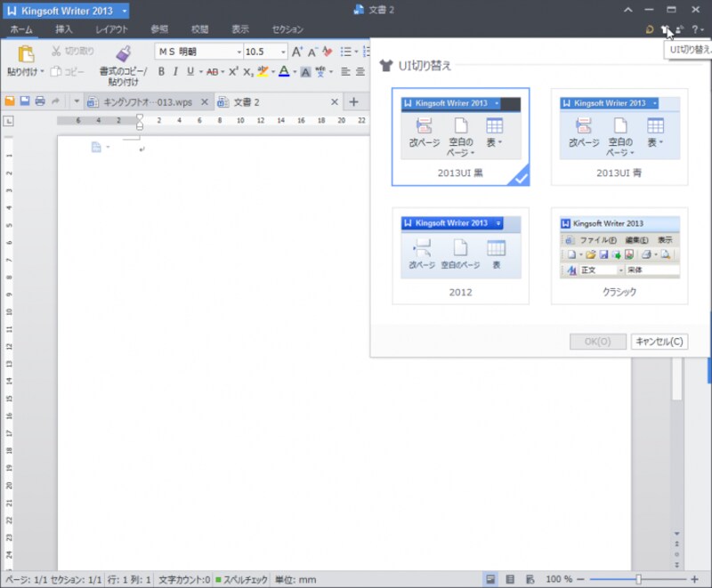Click the Save floppy disk icon
The image size is (712, 588).
tap(25, 102)
